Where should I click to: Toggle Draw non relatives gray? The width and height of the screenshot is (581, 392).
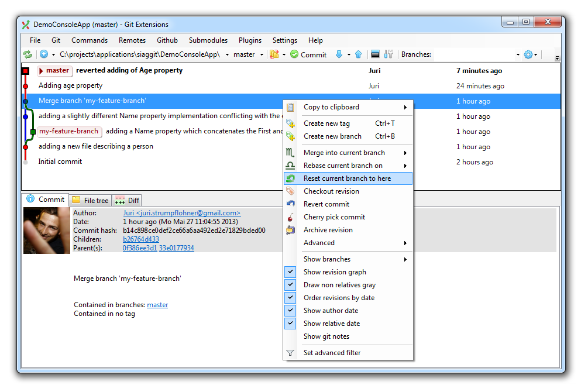pyautogui.click(x=339, y=285)
